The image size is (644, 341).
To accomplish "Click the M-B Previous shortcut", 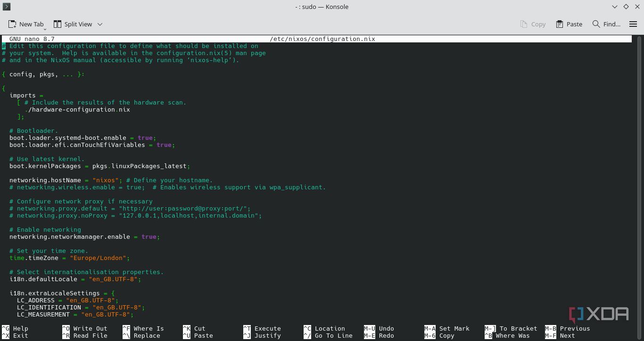I will tap(568, 329).
